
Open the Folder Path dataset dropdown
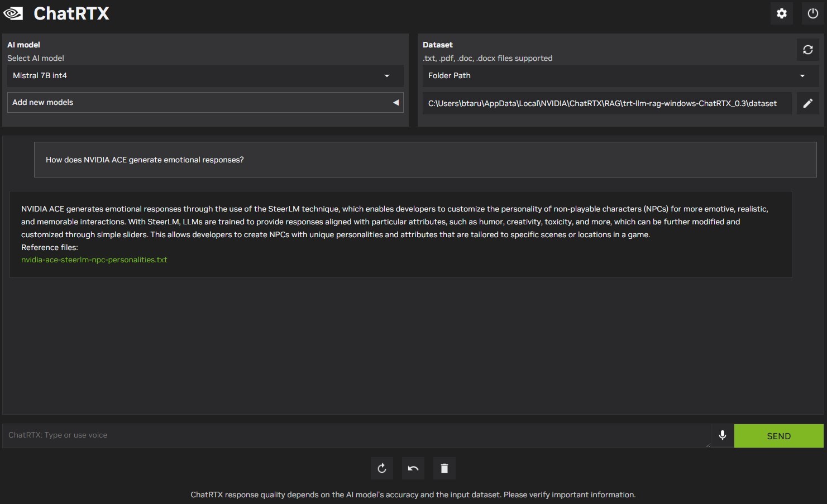[x=620, y=76]
